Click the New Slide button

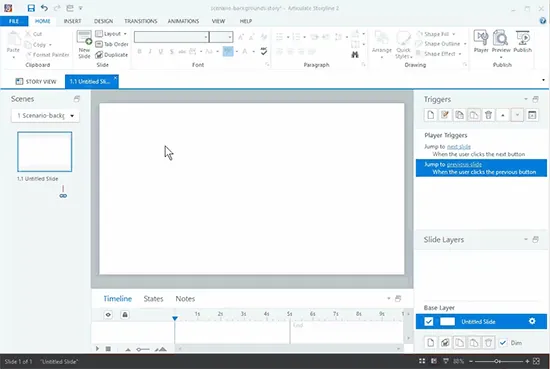click(x=84, y=44)
